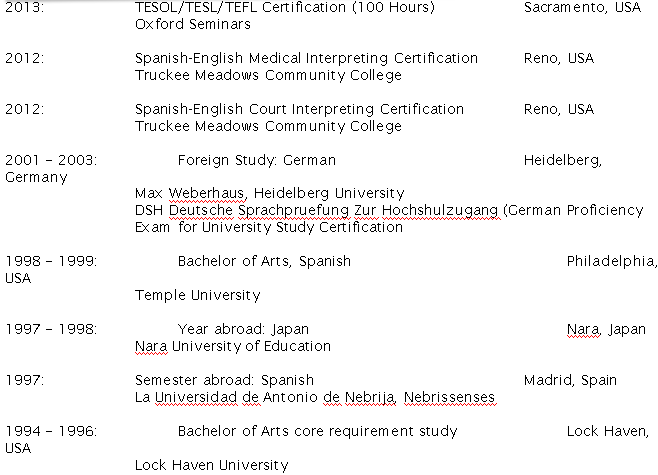The image size is (658, 475).
Task: Click the underlined word "Nebrissenses"
Action: 449,397
